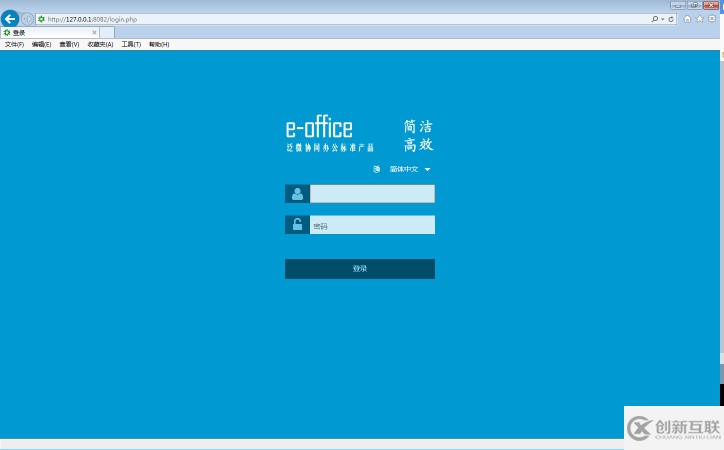724x450 pixels.
Task: Click the padlock icon beside password
Action: (297, 225)
